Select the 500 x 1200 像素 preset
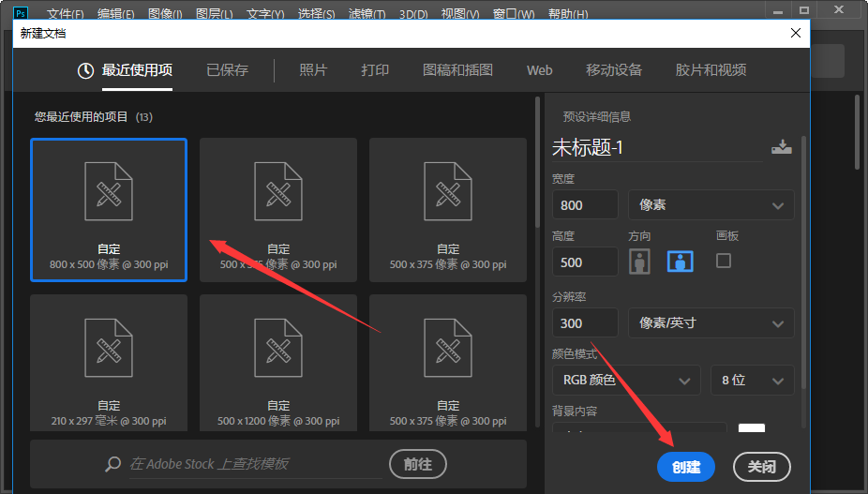Screen dimensions: 868x494 tap(278, 363)
